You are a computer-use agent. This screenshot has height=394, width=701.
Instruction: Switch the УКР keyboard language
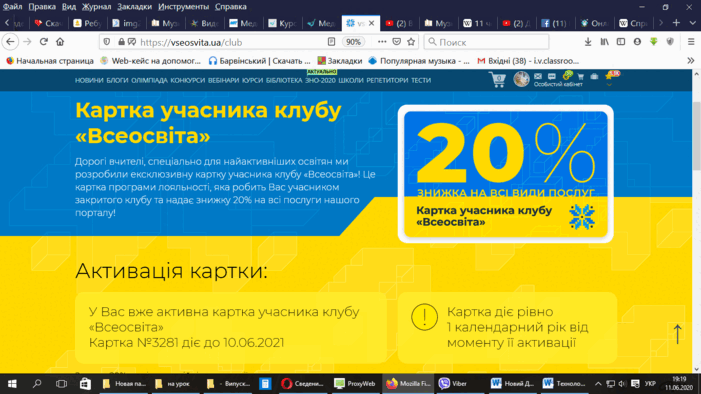pos(650,384)
